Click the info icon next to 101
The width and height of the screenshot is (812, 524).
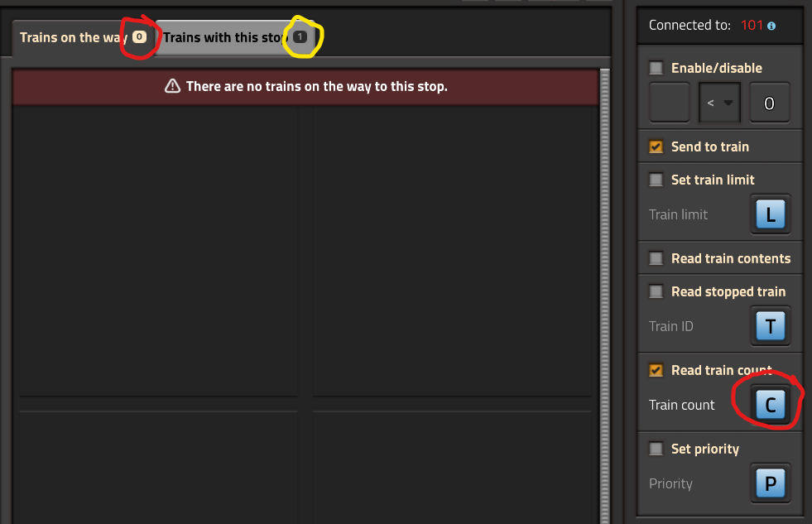[x=771, y=26]
